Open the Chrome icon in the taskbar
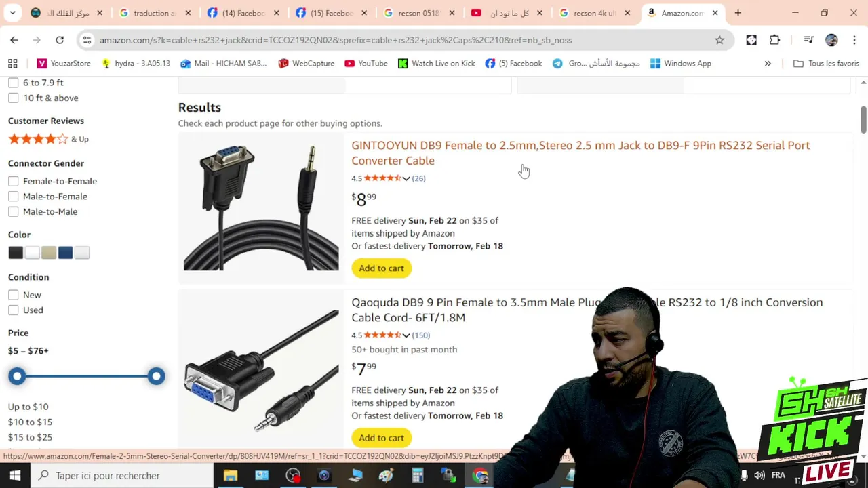The width and height of the screenshot is (868, 488). [480, 475]
